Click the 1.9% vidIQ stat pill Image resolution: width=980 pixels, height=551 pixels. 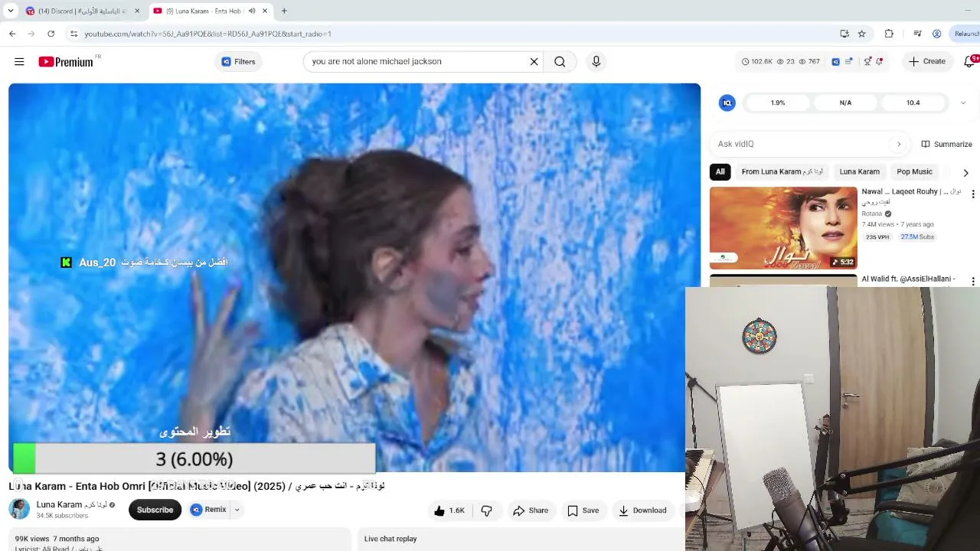click(778, 103)
